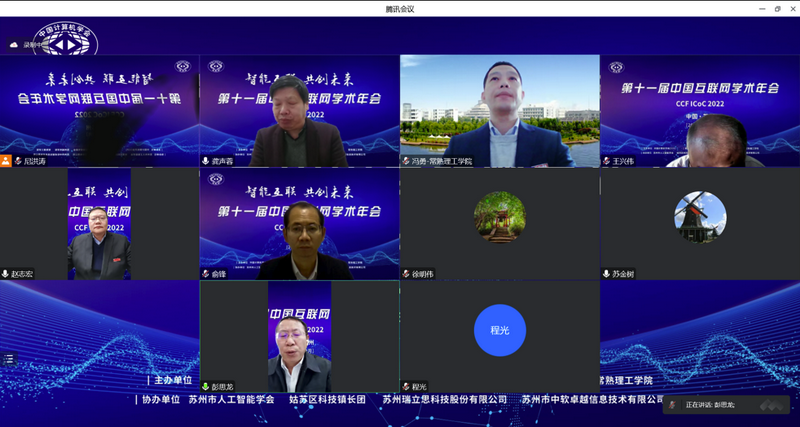Click the orange host icon beside 后洪涛
800x427 pixels.
click(x=6, y=161)
